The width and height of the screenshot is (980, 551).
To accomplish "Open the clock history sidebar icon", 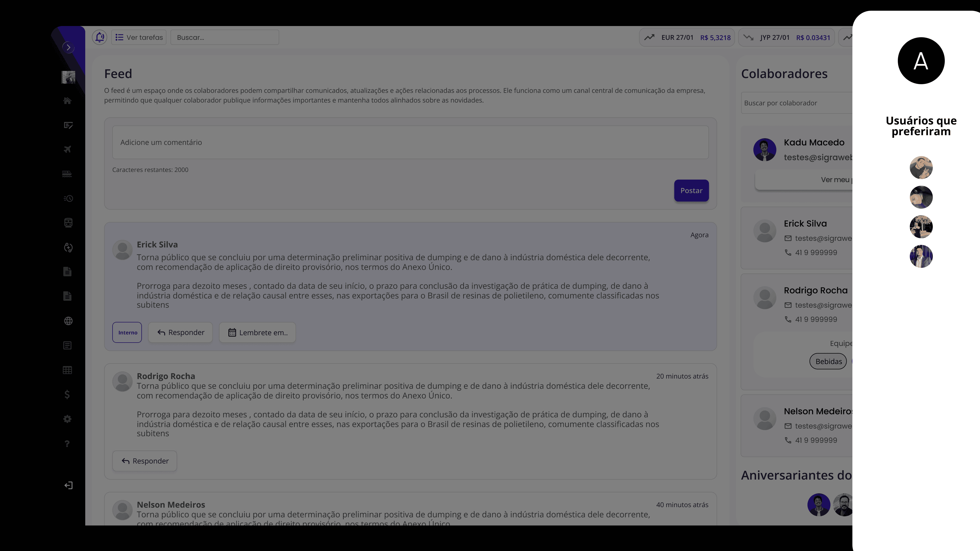I will 68,198.
